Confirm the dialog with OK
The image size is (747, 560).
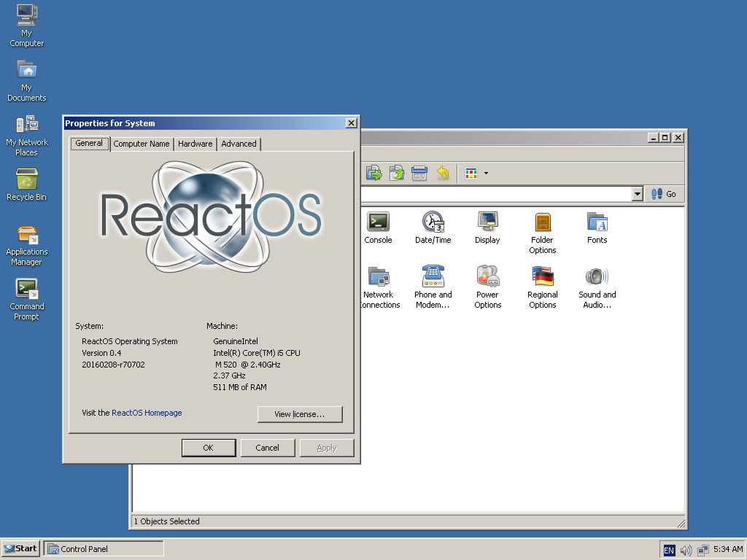209,448
